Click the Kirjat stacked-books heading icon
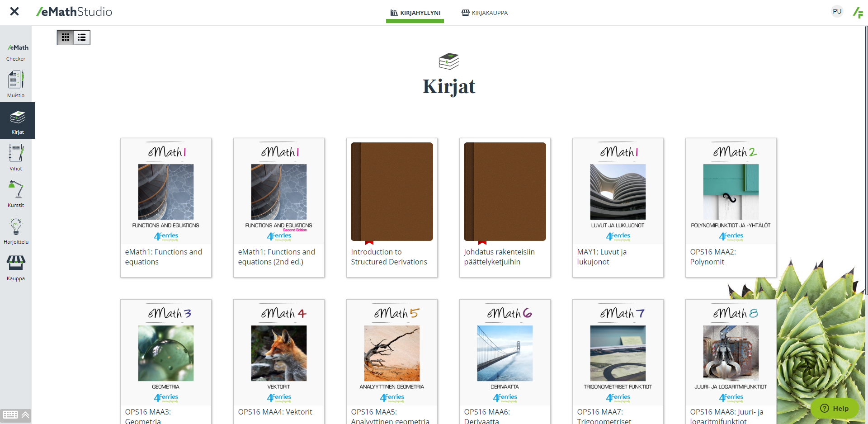The height and width of the screenshot is (424, 868). [x=449, y=61]
